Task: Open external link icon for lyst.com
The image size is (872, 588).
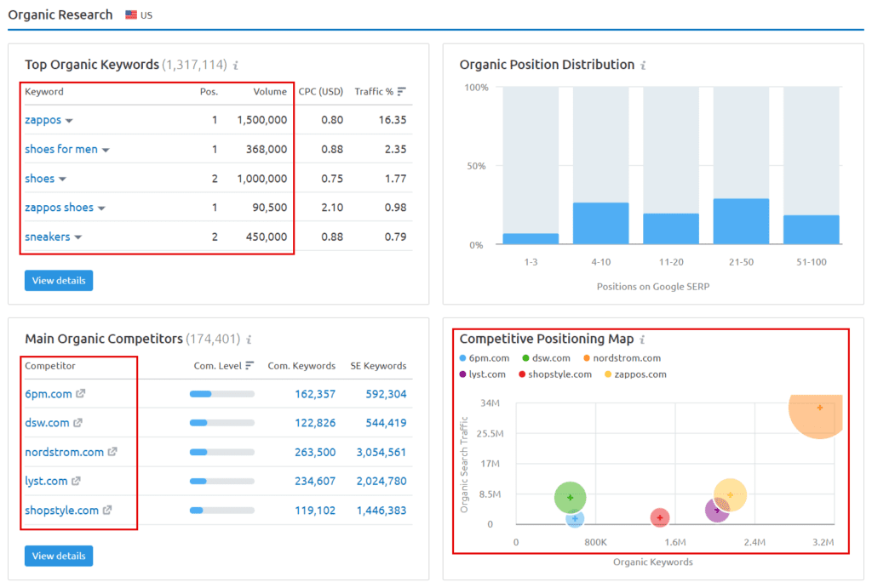Action: click(76, 481)
